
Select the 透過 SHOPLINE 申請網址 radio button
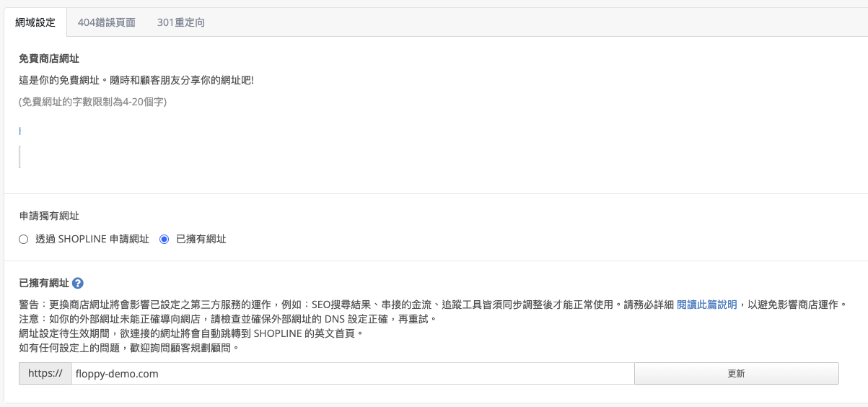[x=23, y=239]
